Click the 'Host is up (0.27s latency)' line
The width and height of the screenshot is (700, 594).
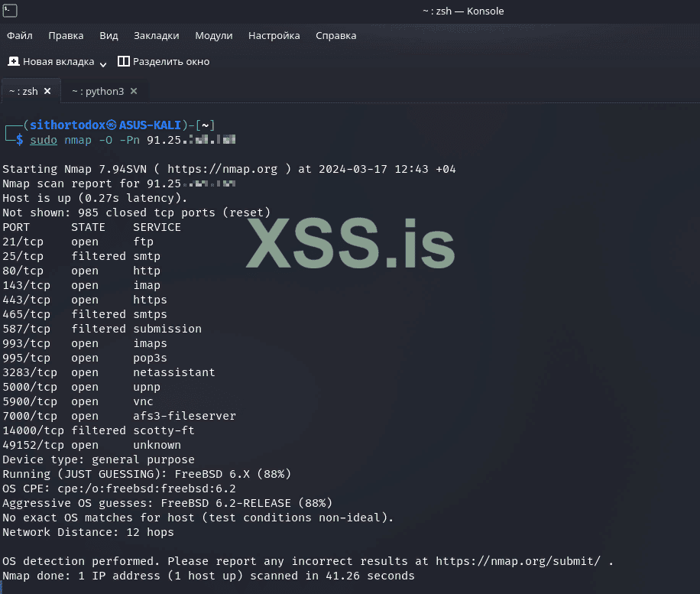click(x=95, y=198)
